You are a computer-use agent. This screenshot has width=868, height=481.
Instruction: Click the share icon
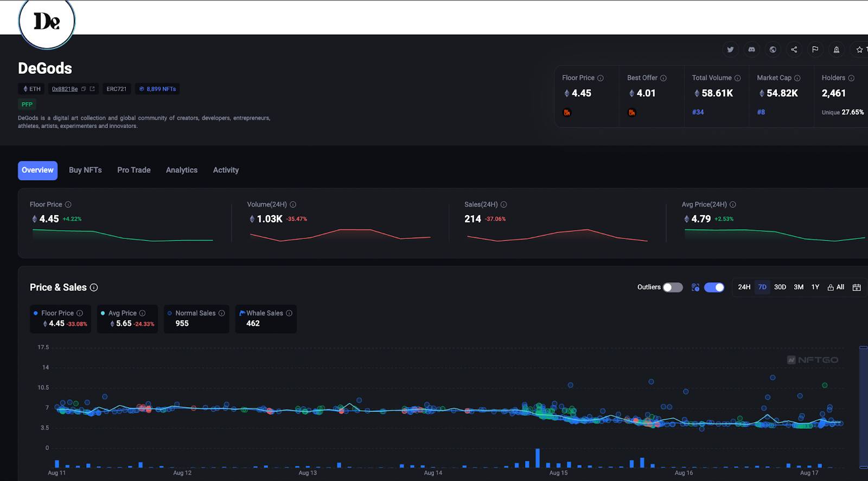(x=794, y=49)
